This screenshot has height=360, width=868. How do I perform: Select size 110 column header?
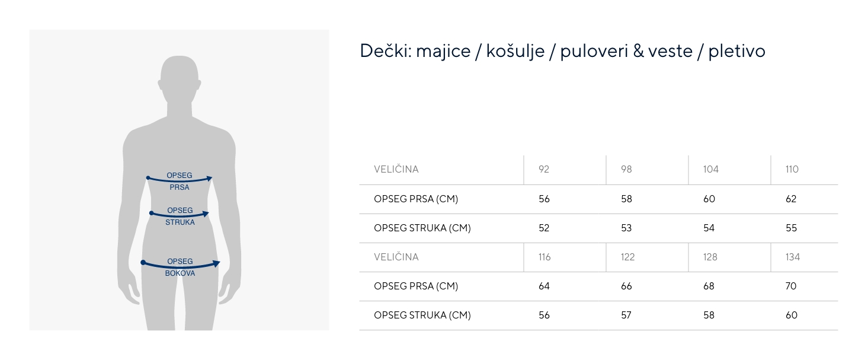click(x=792, y=170)
